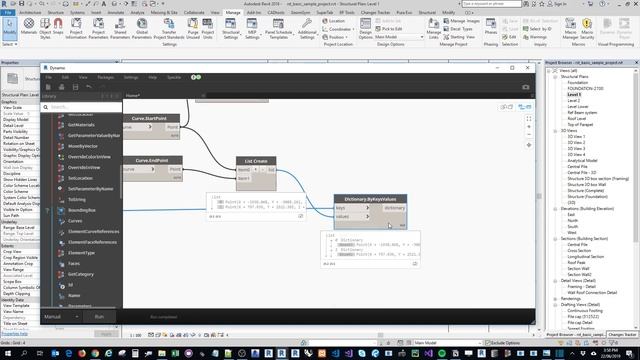Open Additional Settings dropdown

[x=307, y=29]
